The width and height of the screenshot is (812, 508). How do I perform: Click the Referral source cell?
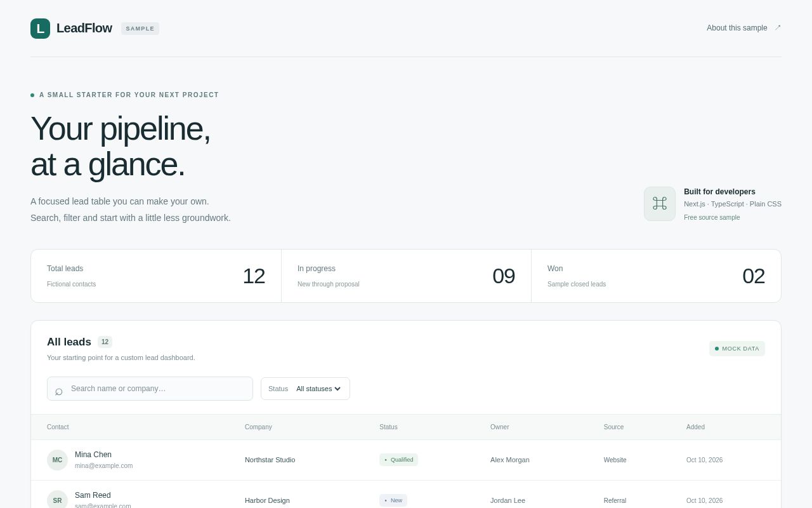(615, 500)
